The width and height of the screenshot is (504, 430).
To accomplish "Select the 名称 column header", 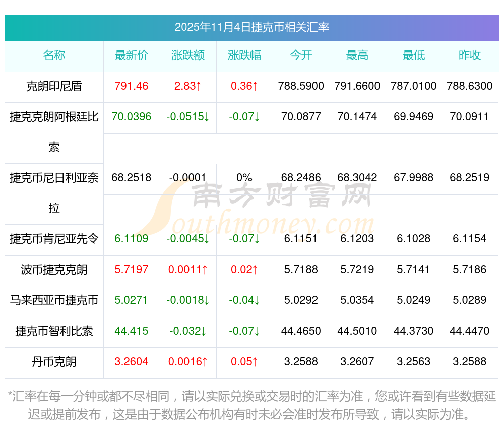I will (54, 56).
